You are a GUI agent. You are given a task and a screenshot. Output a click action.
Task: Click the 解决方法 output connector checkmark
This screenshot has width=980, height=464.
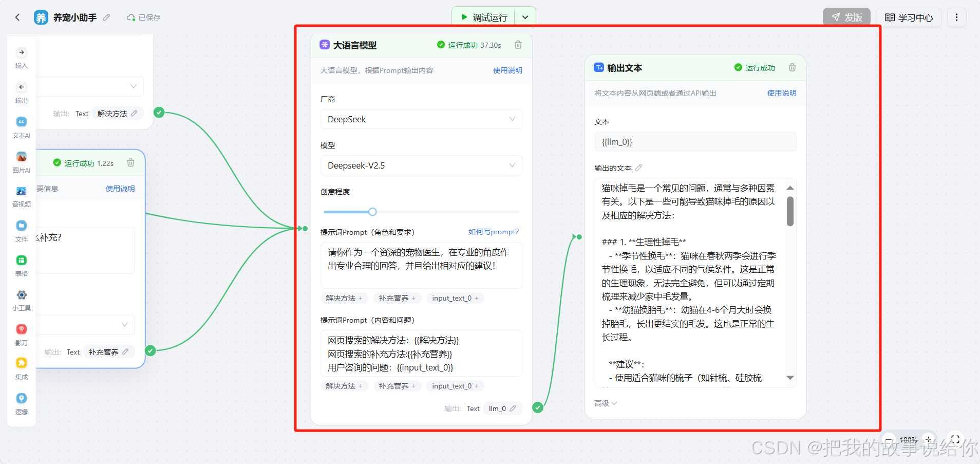pyautogui.click(x=159, y=112)
